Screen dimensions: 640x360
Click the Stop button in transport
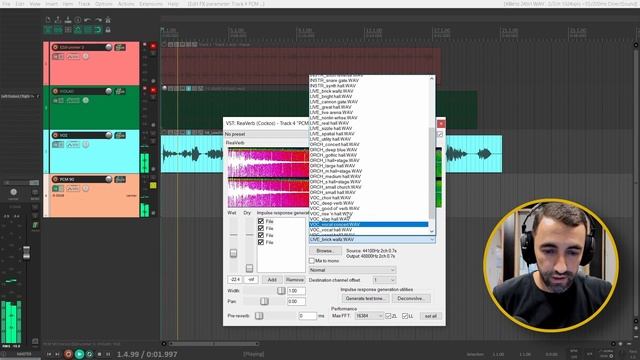[x=99, y=354]
